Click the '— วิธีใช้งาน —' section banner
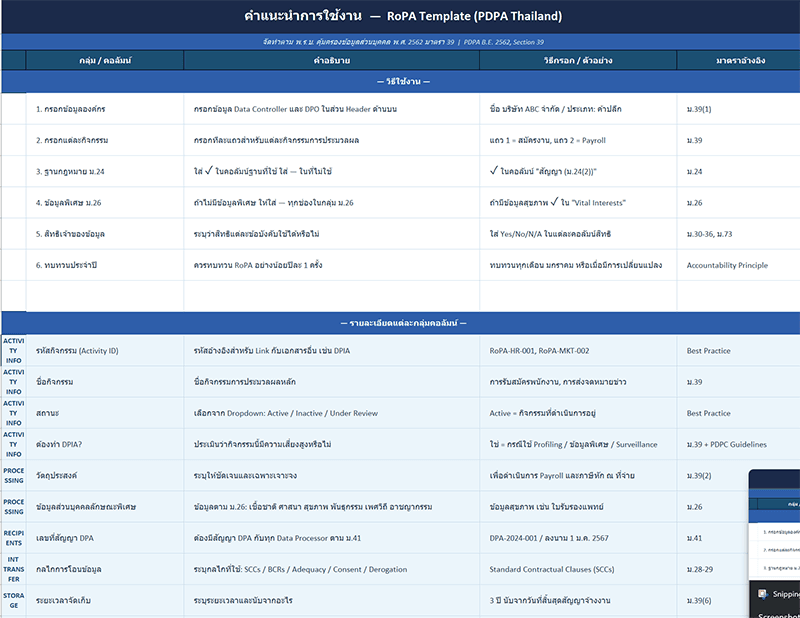800x618 pixels. pyautogui.click(x=403, y=82)
